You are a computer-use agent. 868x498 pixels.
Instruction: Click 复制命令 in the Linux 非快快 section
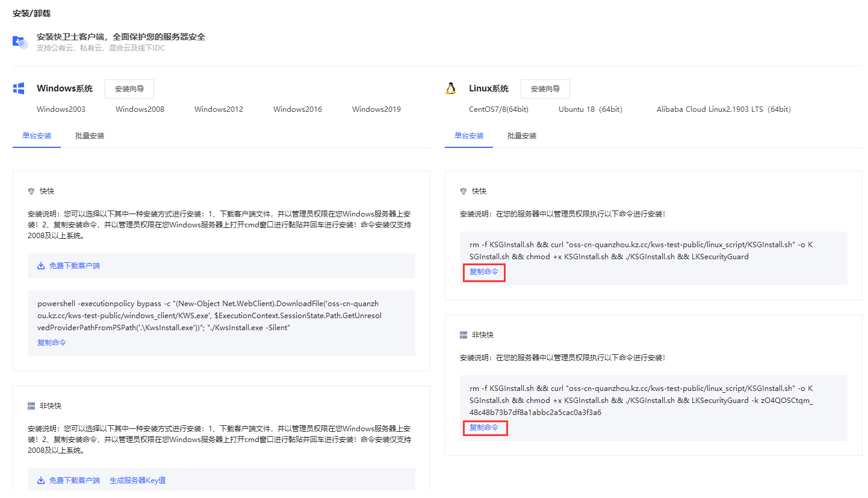pyautogui.click(x=484, y=428)
